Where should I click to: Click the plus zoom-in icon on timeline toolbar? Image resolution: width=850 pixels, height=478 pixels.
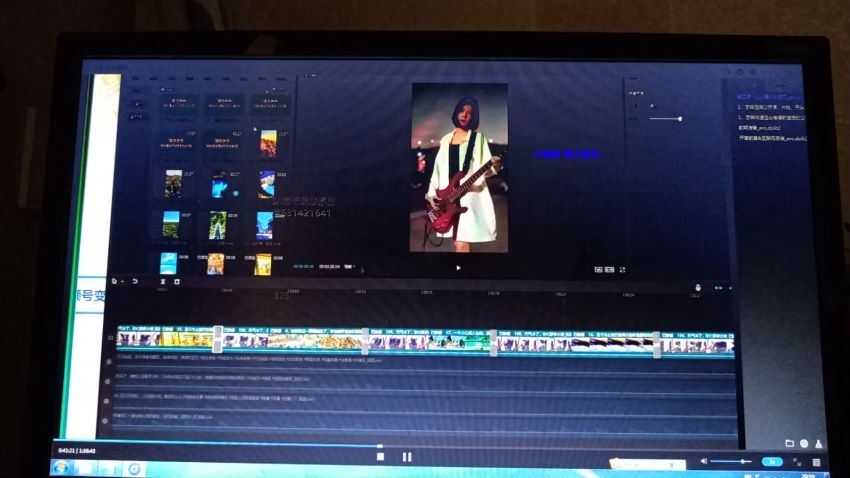(x=731, y=288)
